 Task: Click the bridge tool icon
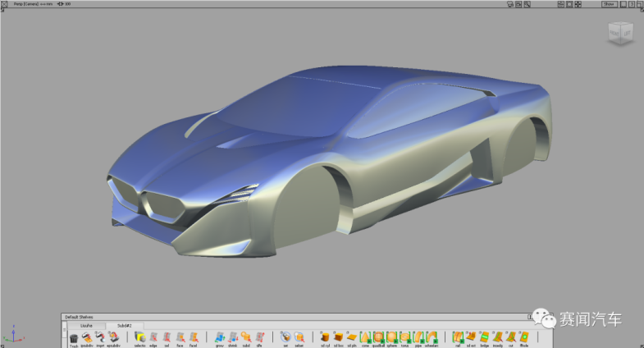point(484,337)
